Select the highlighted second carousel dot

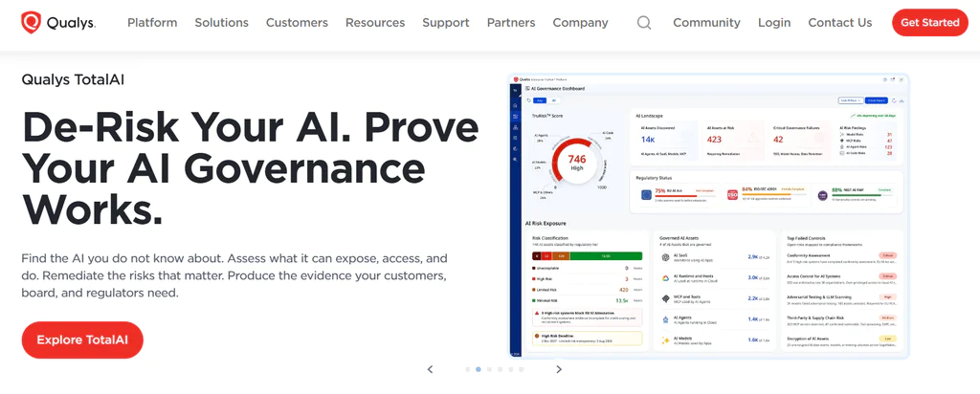(479, 370)
